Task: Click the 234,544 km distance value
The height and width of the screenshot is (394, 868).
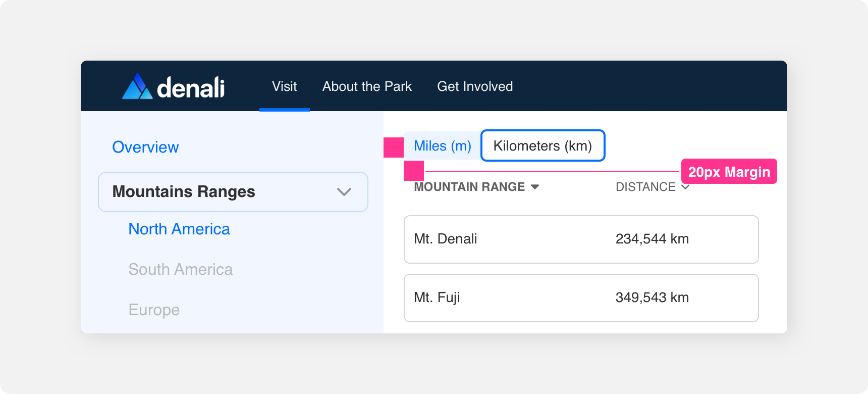Action: point(652,239)
